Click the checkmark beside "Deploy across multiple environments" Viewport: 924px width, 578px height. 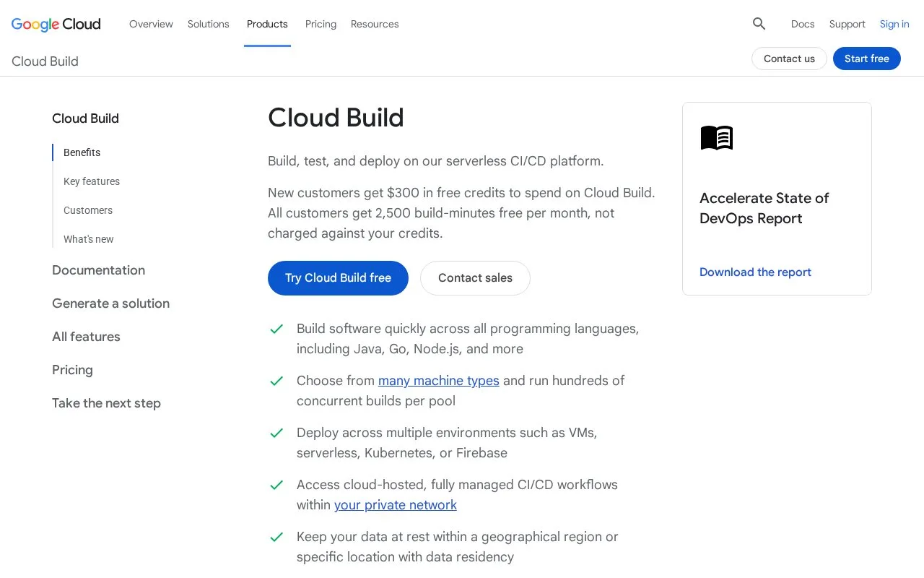click(x=276, y=433)
